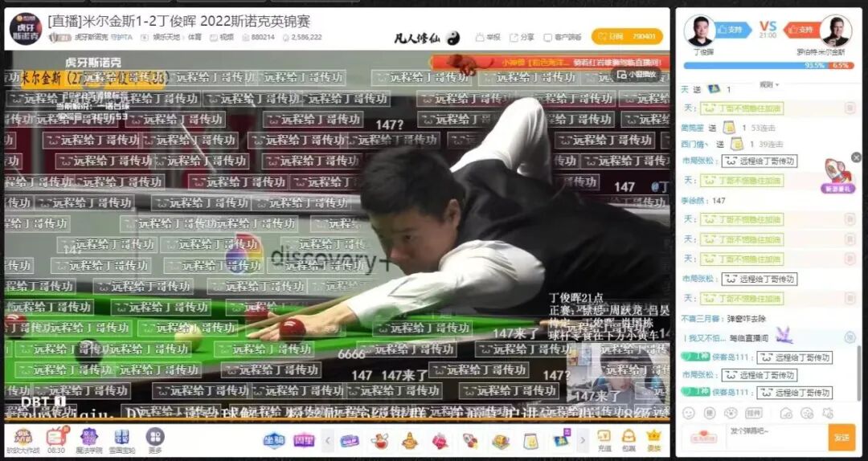
Task: Click 丁俊晖 player avatar
Action: pyautogui.click(x=700, y=30)
